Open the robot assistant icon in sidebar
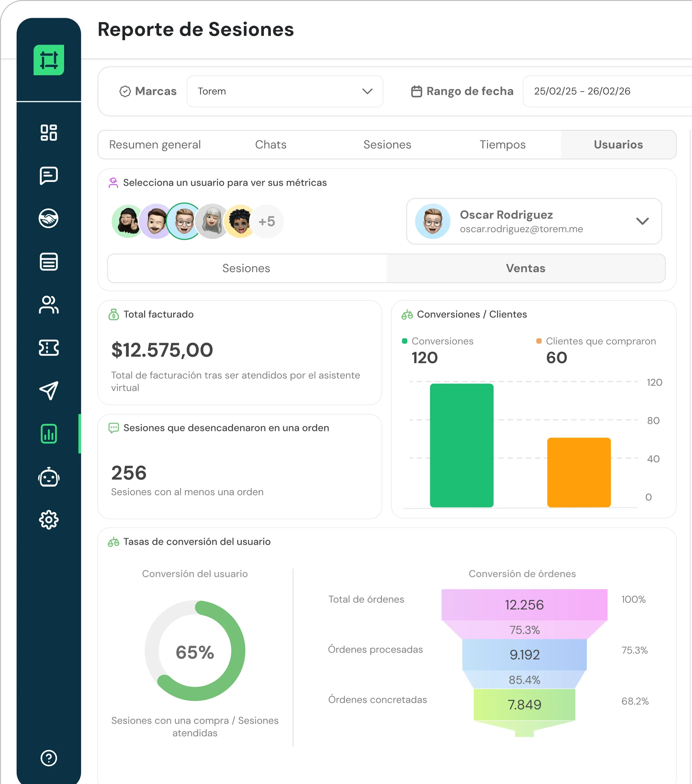 pos(49,477)
